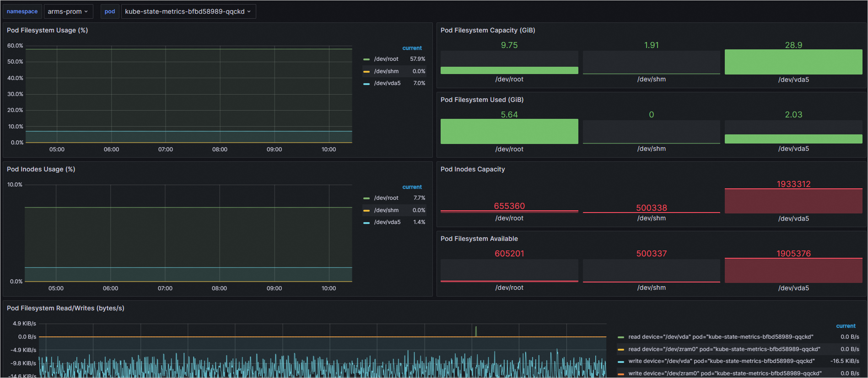Open the arms-prom namespace dropdown
The height and width of the screenshot is (378, 868).
point(68,11)
